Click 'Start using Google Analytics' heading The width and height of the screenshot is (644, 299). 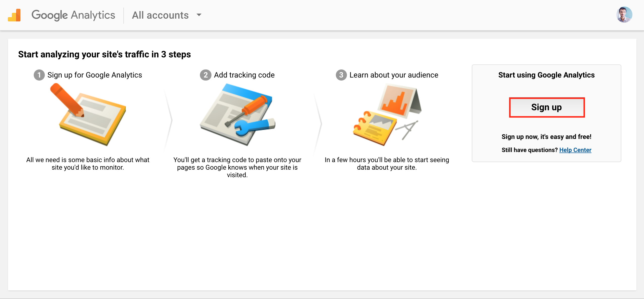547,75
